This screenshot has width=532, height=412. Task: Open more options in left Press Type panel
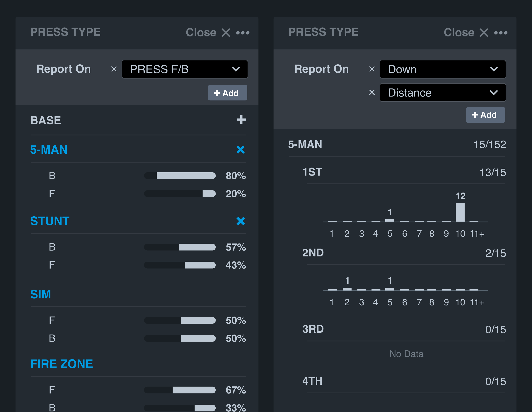point(243,33)
